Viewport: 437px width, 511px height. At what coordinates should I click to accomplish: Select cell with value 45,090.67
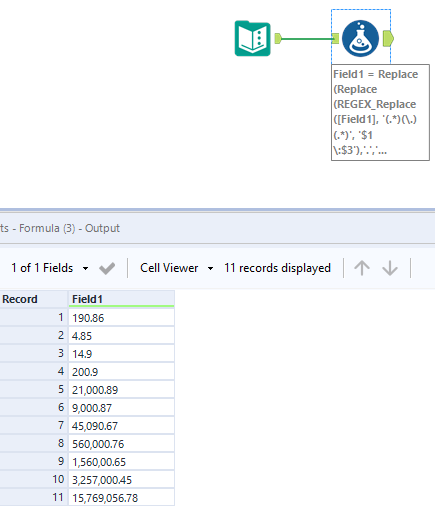click(x=121, y=426)
